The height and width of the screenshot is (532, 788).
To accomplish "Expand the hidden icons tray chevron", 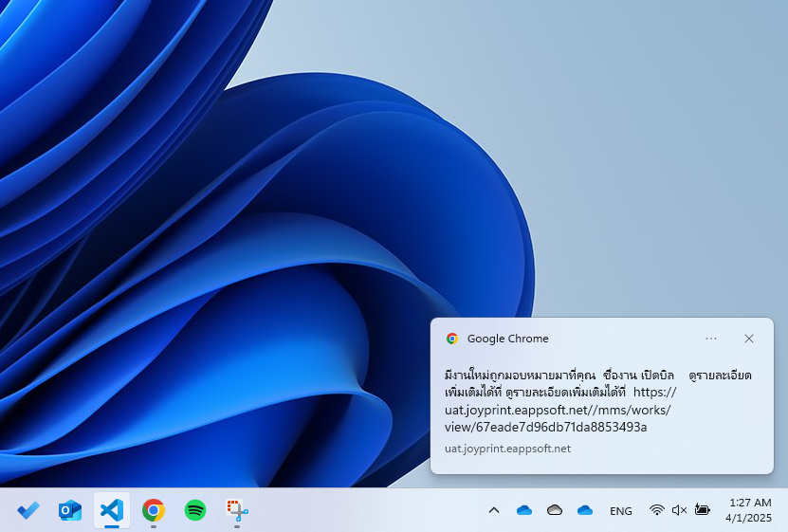I will (x=493, y=510).
